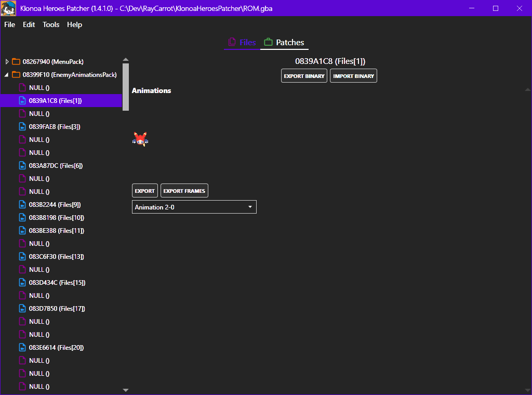532x395 pixels.
Task: Click the file tree scrollbar thumb
Action: [126, 87]
